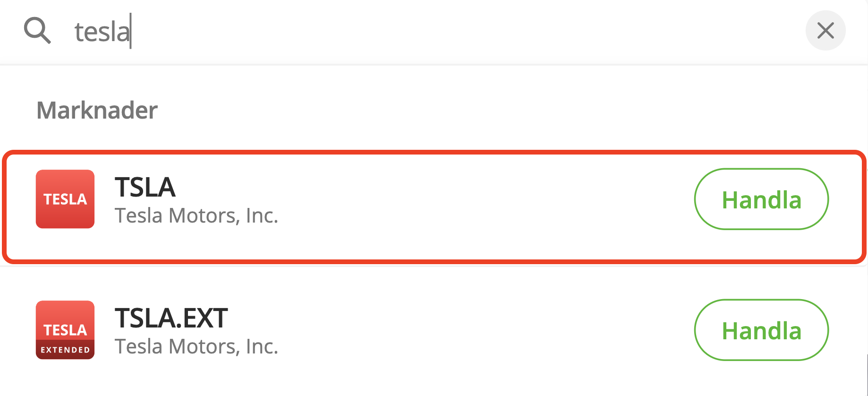The height and width of the screenshot is (396, 868).
Task: Click the Marknader section heading
Action: point(97,111)
